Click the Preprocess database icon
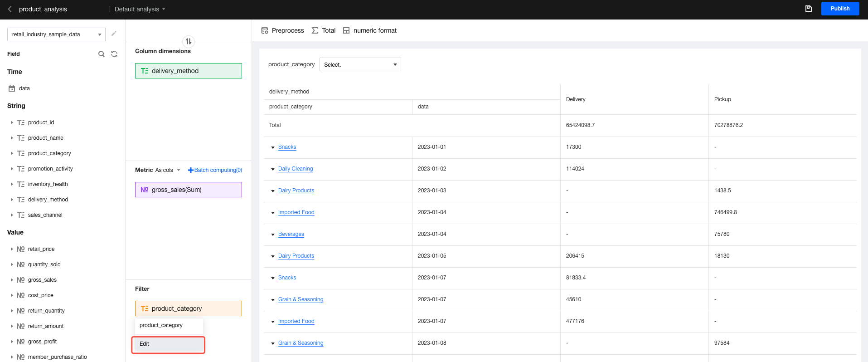Viewport: 868px width, 362px height. [265, 30]
